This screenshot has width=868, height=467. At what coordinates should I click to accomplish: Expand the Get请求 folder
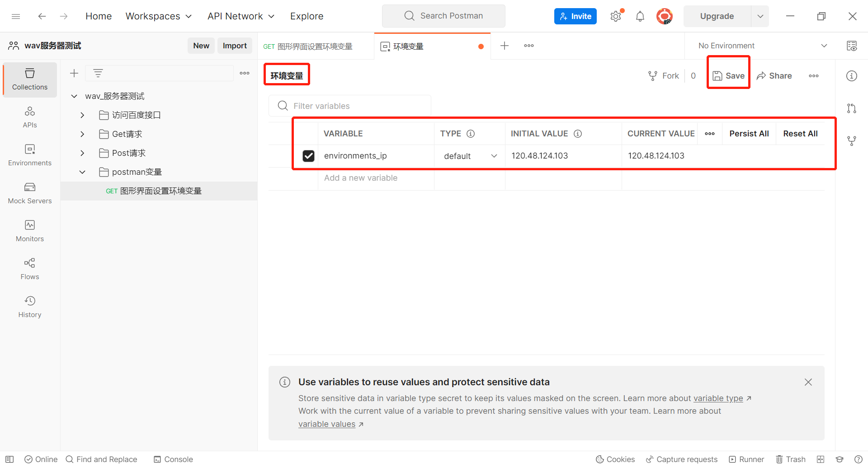click(x=82, y=134)
